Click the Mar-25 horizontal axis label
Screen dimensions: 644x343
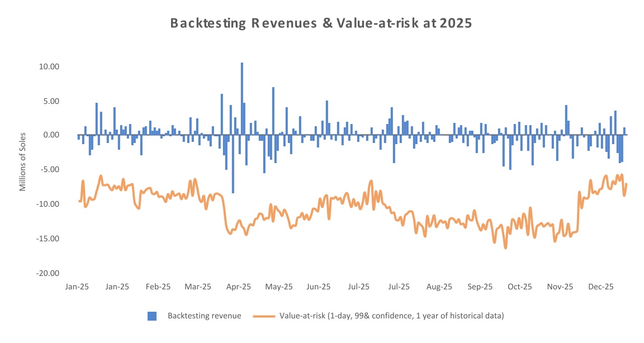click(x=198, y=287)
